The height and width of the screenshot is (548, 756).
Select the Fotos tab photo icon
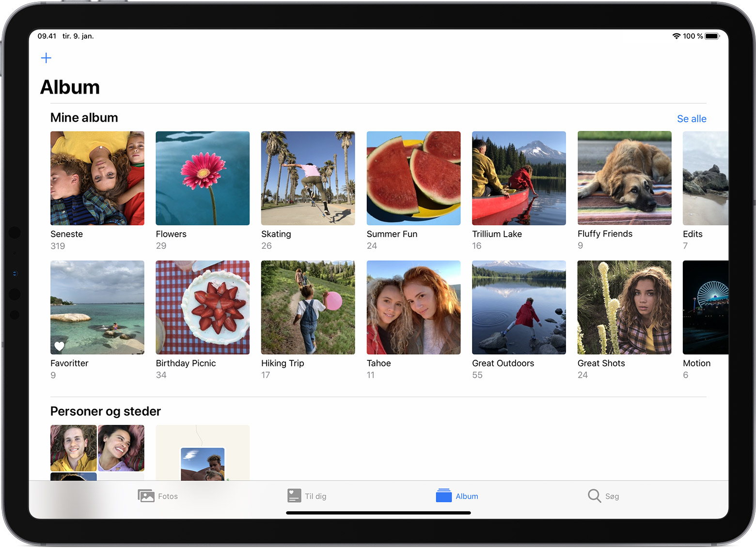tap(146, 496)
